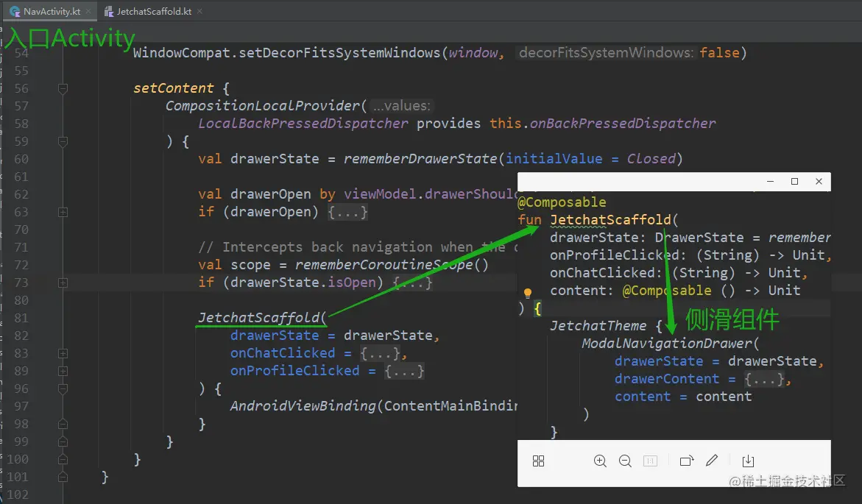Click the fold end marker at line 98
The height and width of the screenshot is (504, 862).
pos(63,424)
